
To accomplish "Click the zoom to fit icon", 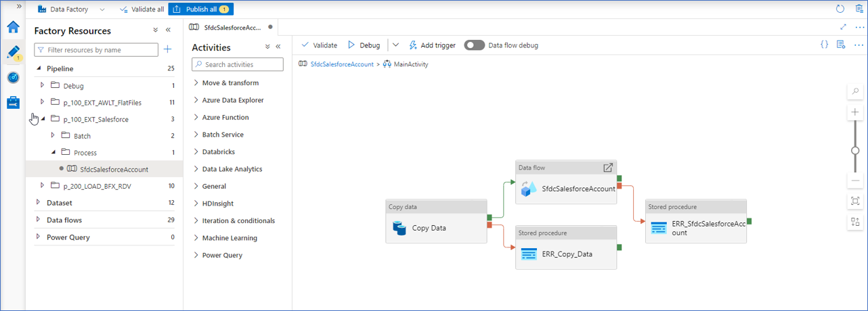I will 856,201.
